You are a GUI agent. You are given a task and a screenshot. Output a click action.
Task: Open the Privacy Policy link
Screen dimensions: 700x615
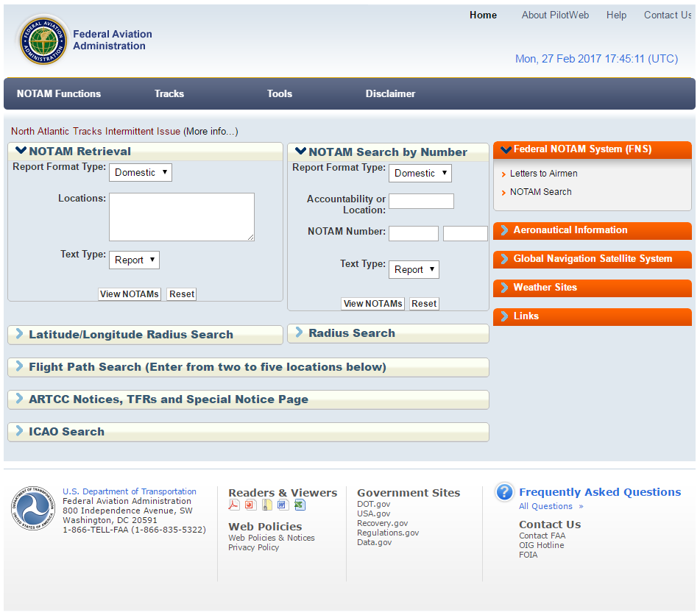(253, 547)
